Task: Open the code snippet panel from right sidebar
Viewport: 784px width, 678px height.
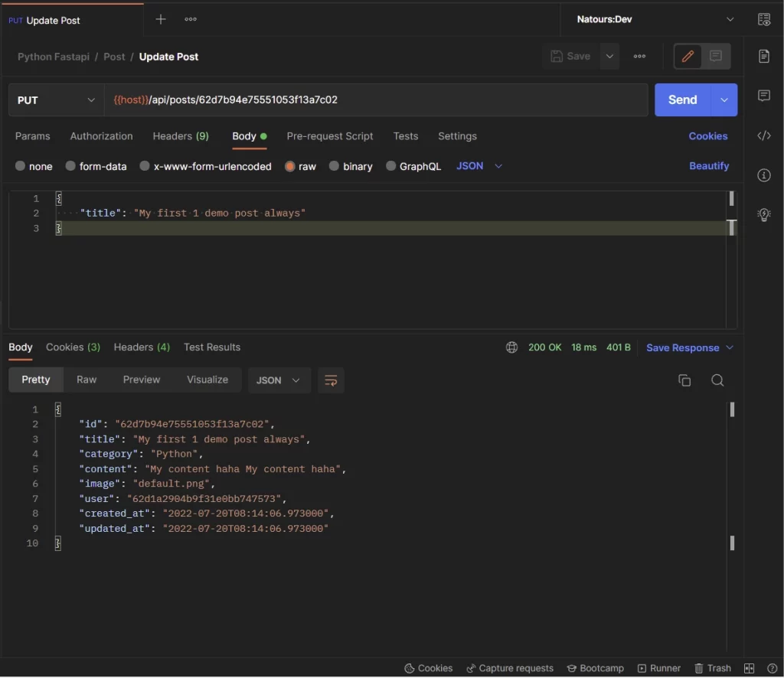Action: tap(763, 135)
